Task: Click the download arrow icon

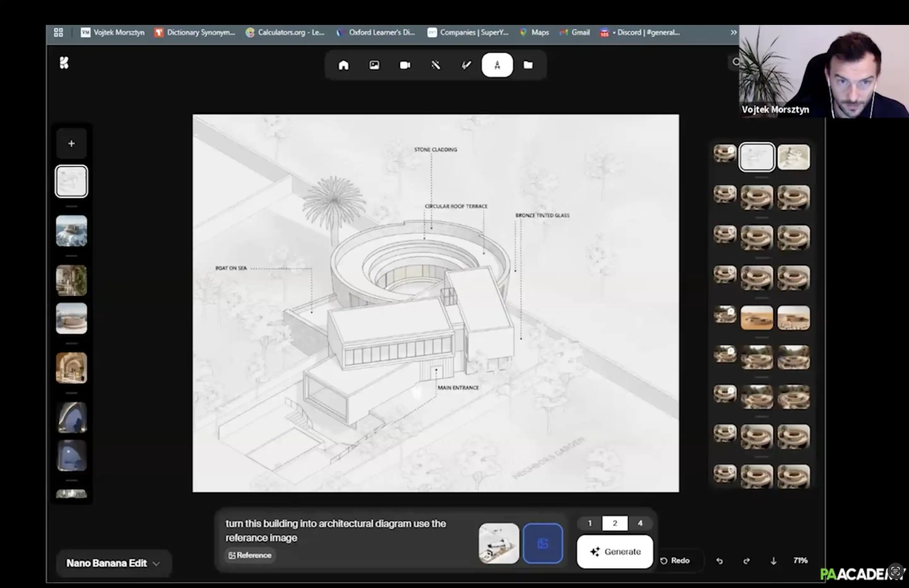Action: click(x=773, y=561)
